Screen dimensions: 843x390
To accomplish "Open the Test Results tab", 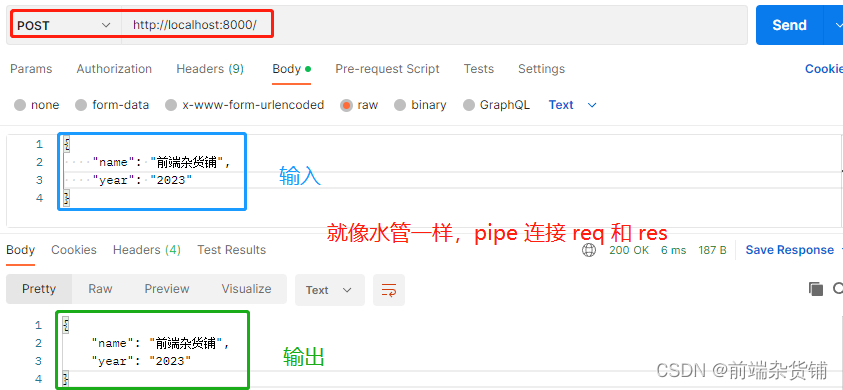I will (232, 250).
